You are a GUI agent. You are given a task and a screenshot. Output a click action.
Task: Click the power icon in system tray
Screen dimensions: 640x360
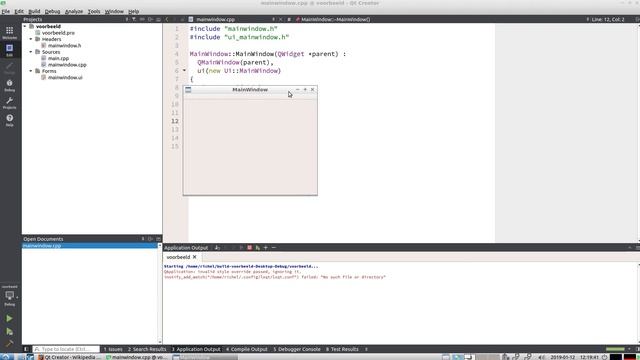[x=604, y=357]
